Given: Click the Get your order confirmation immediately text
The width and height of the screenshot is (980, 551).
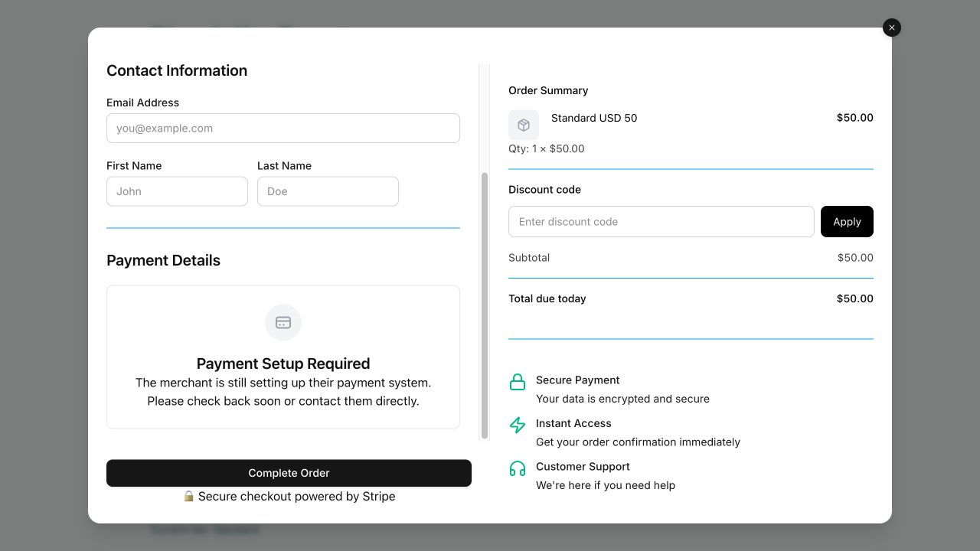Looking at the screenshot, I should [638, 442].
